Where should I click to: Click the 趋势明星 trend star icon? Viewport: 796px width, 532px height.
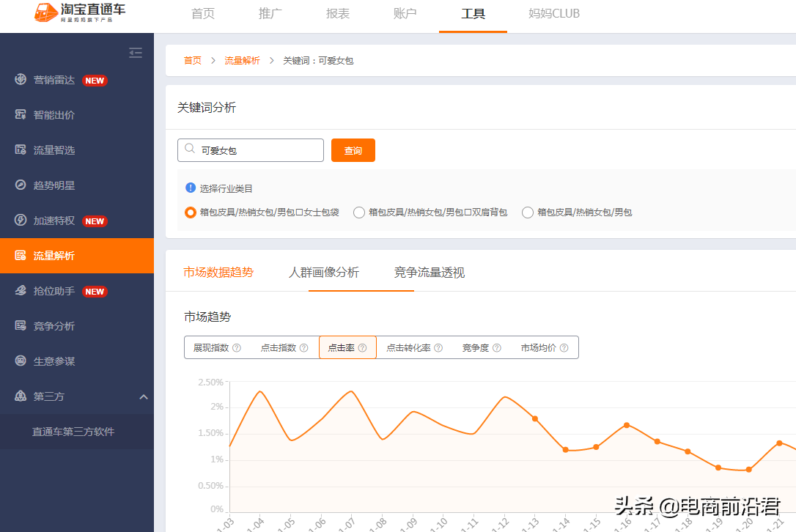(x=55, y=185)
